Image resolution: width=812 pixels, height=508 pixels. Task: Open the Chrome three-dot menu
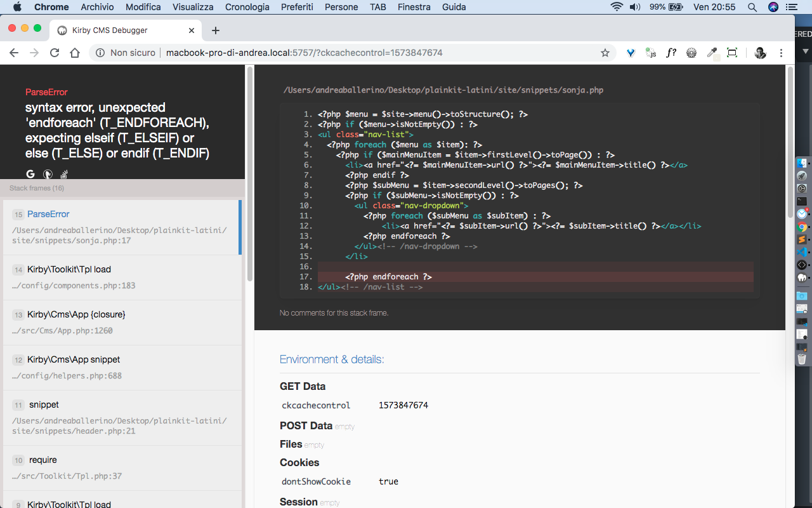(x=781, y=53)
